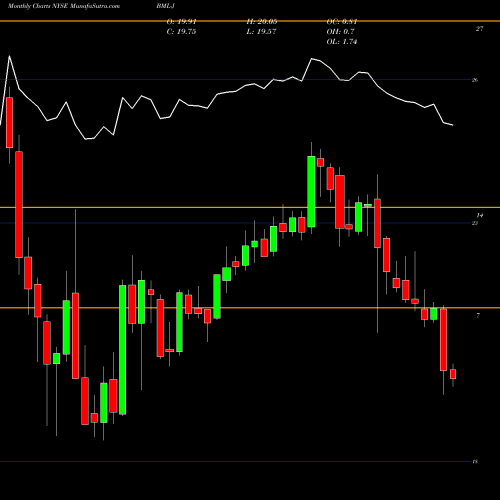Click the 'Monthly Charts NYSE' chart title
This screenshot has height=500, width=500.
[x=38, y=6]
